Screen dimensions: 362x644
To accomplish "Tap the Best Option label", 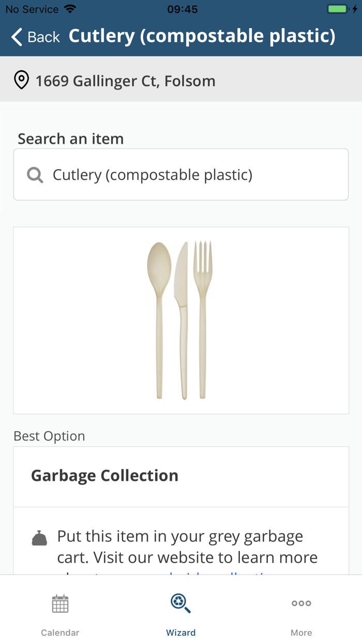I will pos(49,436).
